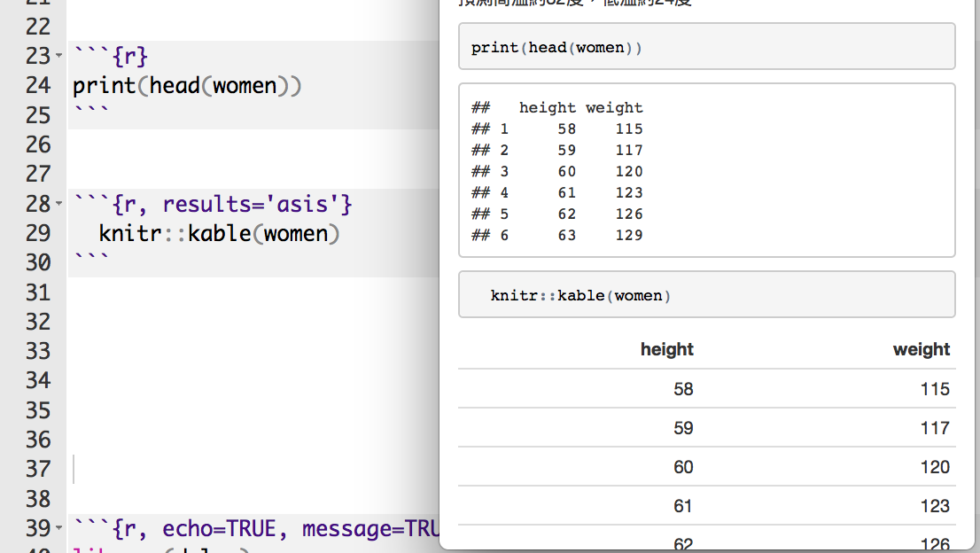Click the knitr::kable(women) code in editor line 29
Viewport: 980px width, 553px height.
(220, 233)
